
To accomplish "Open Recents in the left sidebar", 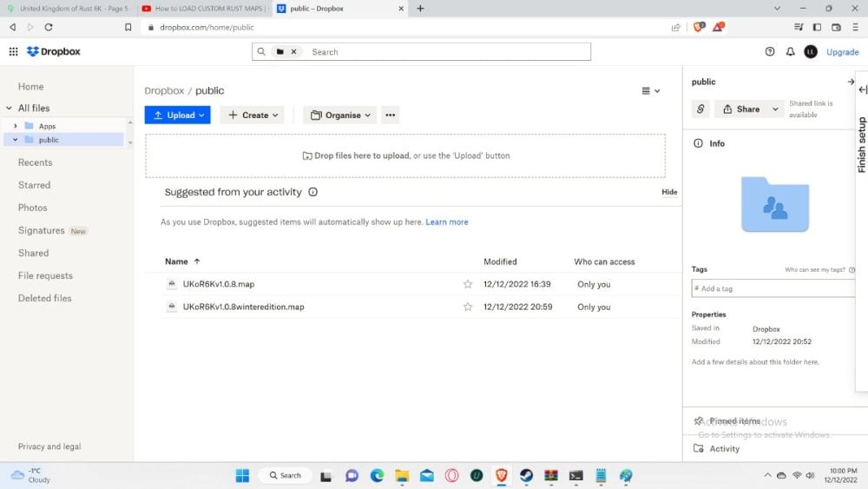I will [36, 162].
